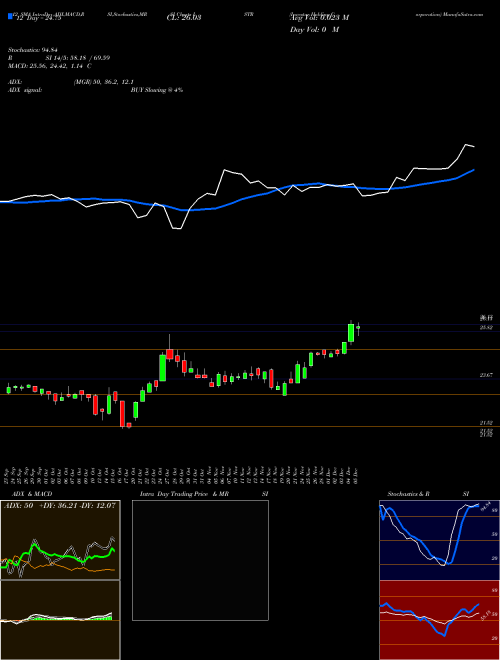Open the empty intraday trading price chart box

pos(200,560)
